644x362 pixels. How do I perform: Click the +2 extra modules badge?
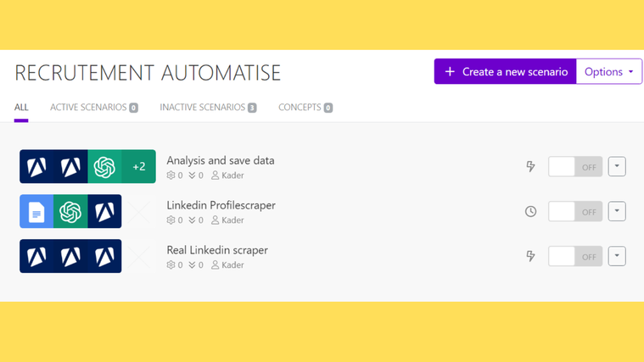tap(139, 167)
